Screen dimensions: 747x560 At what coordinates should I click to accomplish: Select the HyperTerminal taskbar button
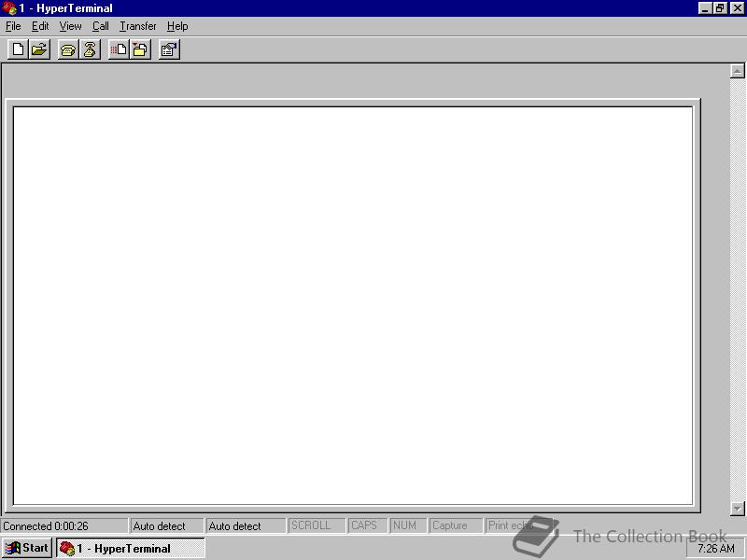click(x=131, y=548)
